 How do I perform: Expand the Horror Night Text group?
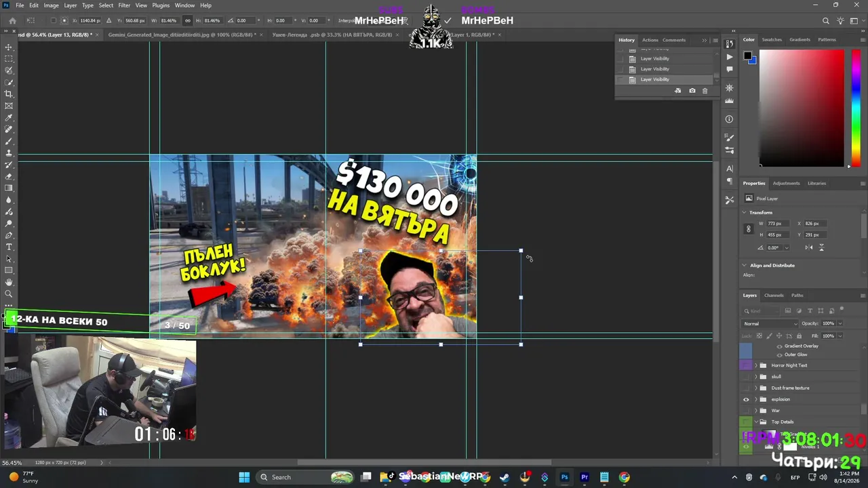pyautogui.click(x=756, y=365)
